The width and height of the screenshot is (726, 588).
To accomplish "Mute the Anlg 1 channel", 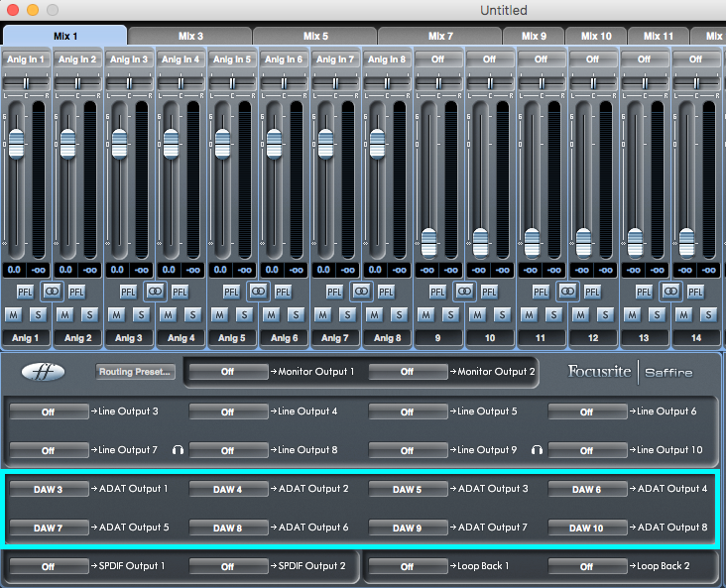I will pos(14,315).
